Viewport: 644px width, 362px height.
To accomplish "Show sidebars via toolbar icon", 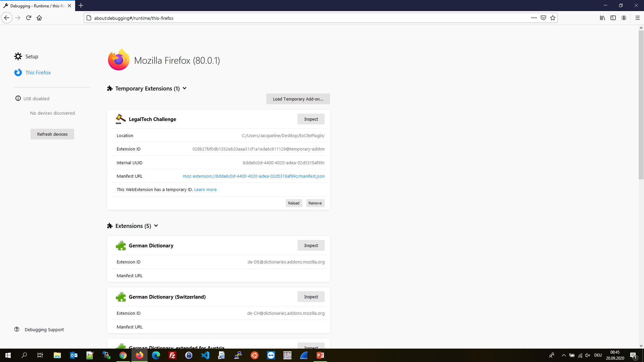I will click(x=613, y=18).
